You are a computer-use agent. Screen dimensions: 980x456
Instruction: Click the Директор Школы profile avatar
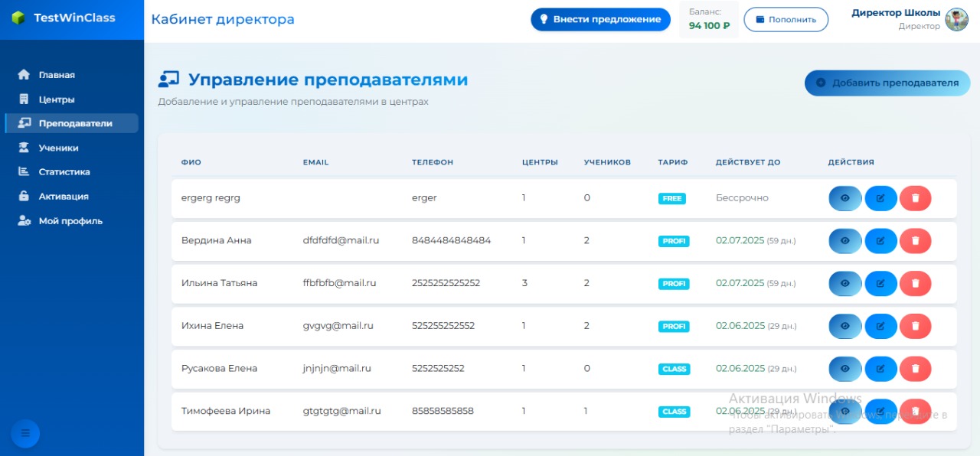pyautogui.click(x=955, y=18)
